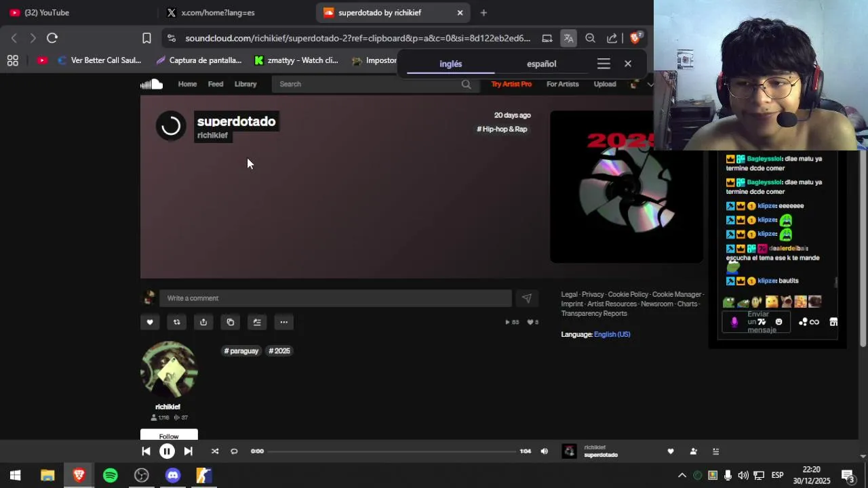The image size is (868, 488).
Task: Click the SoundCloud logo
Action: 151,84
